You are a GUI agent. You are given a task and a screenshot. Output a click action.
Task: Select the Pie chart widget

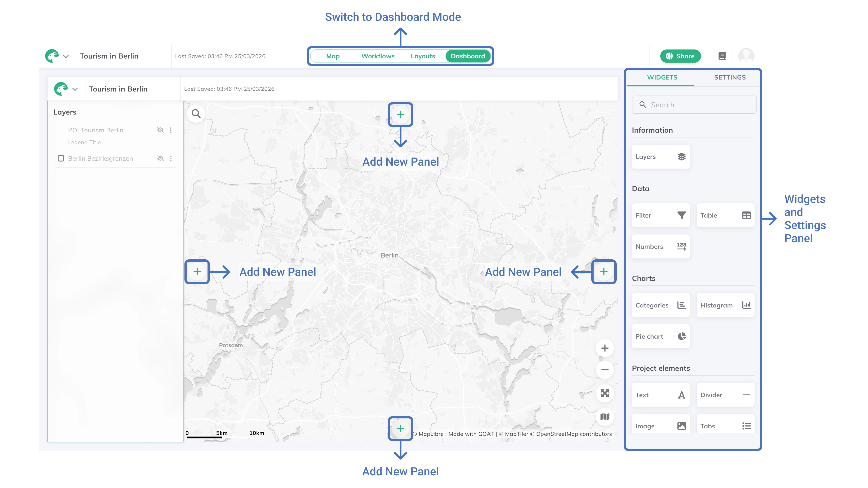point(660,336)
